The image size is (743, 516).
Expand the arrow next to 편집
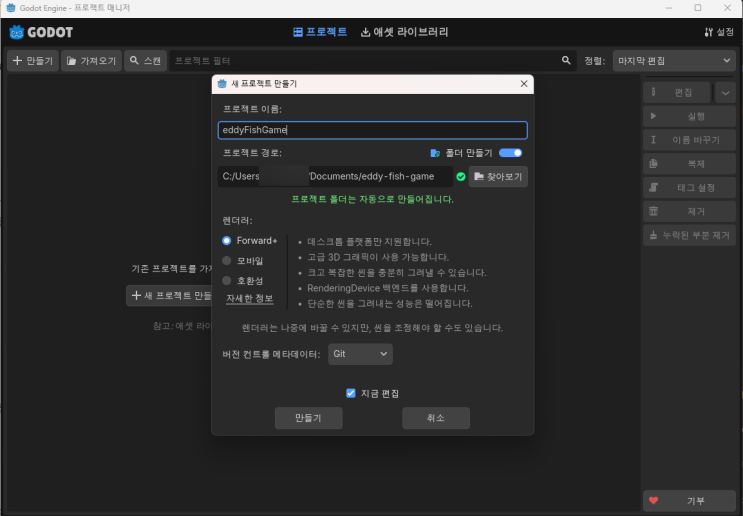click(725, 92)
